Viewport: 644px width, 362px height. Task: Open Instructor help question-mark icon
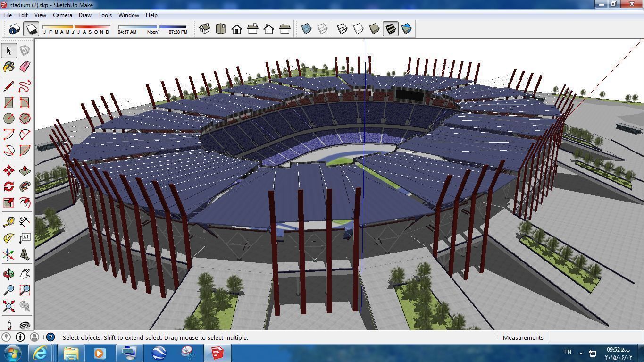(x=50, y=337)
